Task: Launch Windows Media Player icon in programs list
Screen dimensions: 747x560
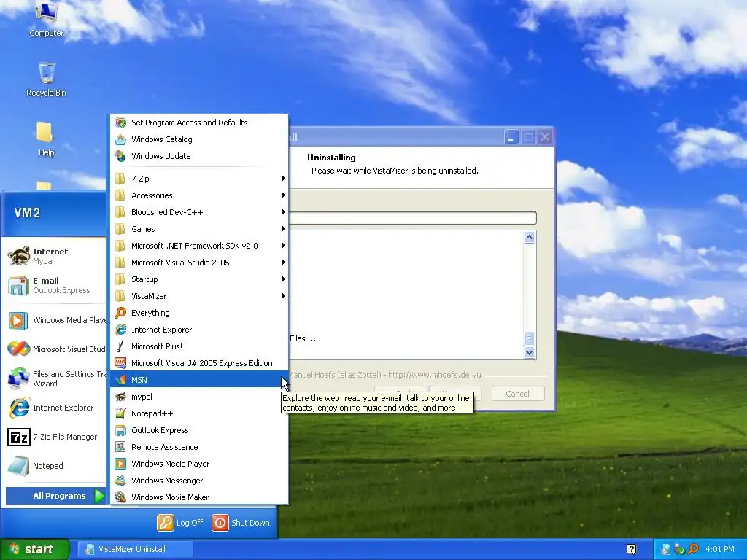Action: (x=120, y=463)
